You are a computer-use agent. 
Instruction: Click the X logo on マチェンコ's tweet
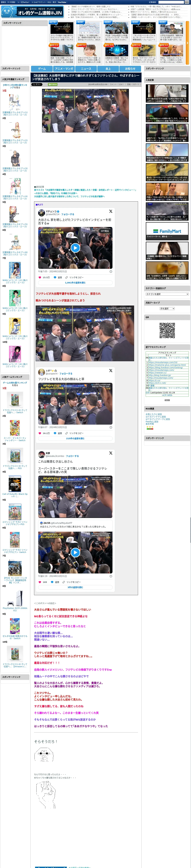coord(111,211)
